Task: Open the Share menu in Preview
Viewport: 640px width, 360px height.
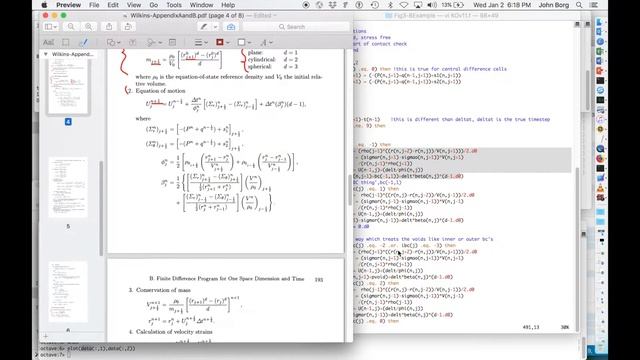Action: [x=109, y=27]
